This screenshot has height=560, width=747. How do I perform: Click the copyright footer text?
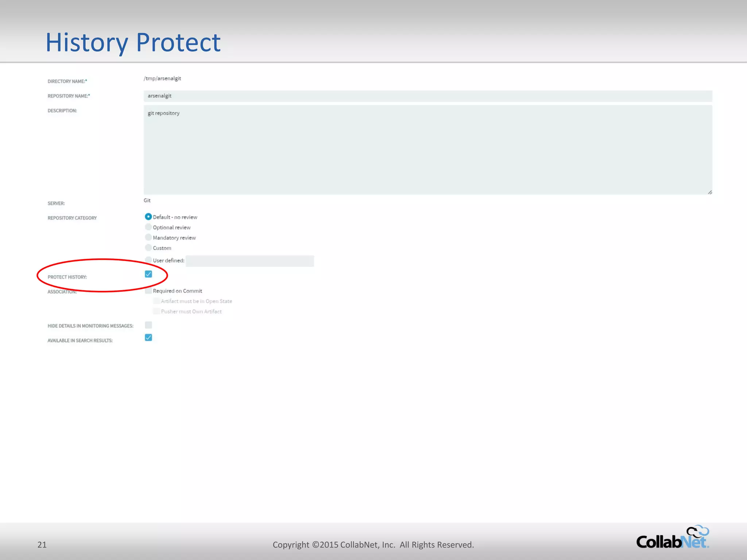coord(373,545)
